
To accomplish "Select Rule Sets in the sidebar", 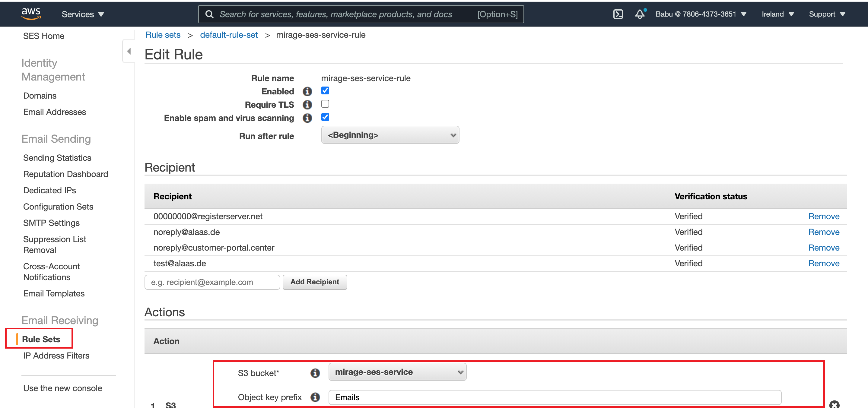I will click(41, 339).
